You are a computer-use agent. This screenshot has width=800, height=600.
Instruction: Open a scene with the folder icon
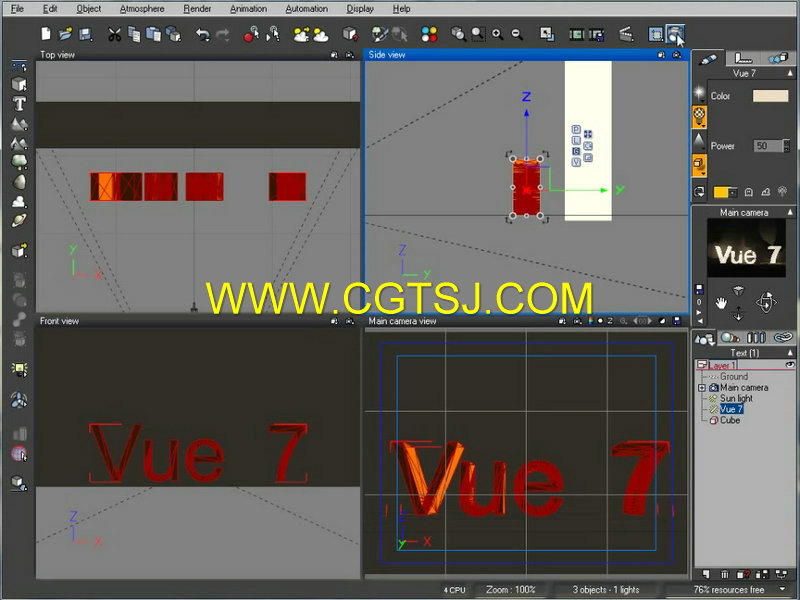tap(65, 34)
